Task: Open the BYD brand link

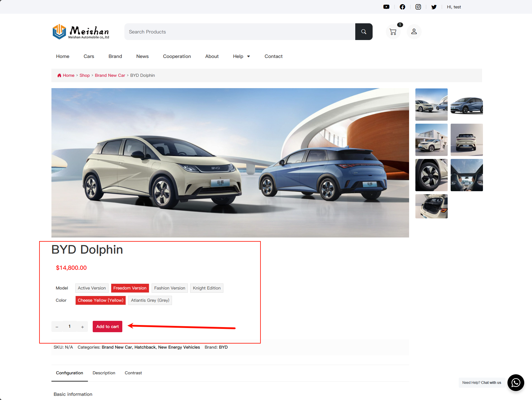Action: pos(223,347)
